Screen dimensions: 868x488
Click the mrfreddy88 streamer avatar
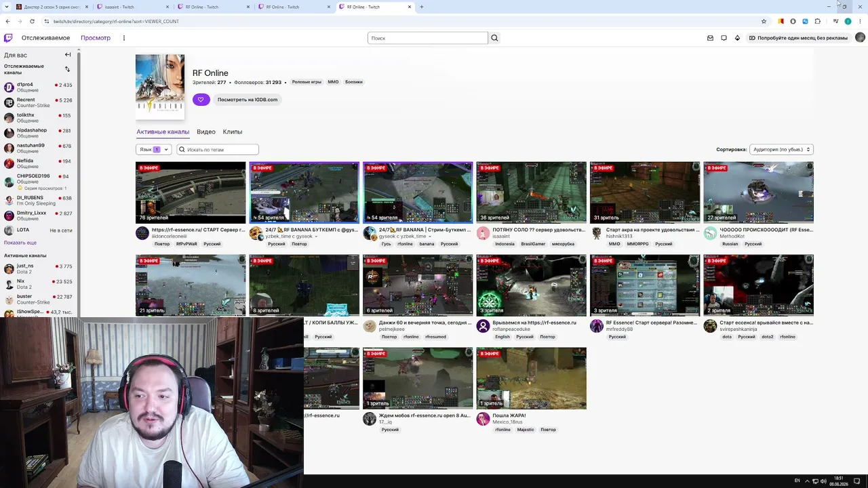[x=597, y=326]
